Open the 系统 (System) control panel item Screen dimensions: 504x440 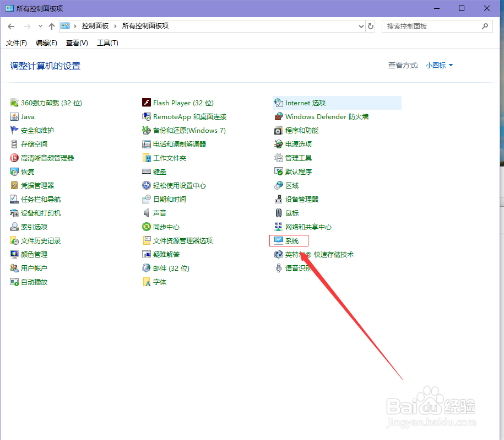[x=292, y=240]
